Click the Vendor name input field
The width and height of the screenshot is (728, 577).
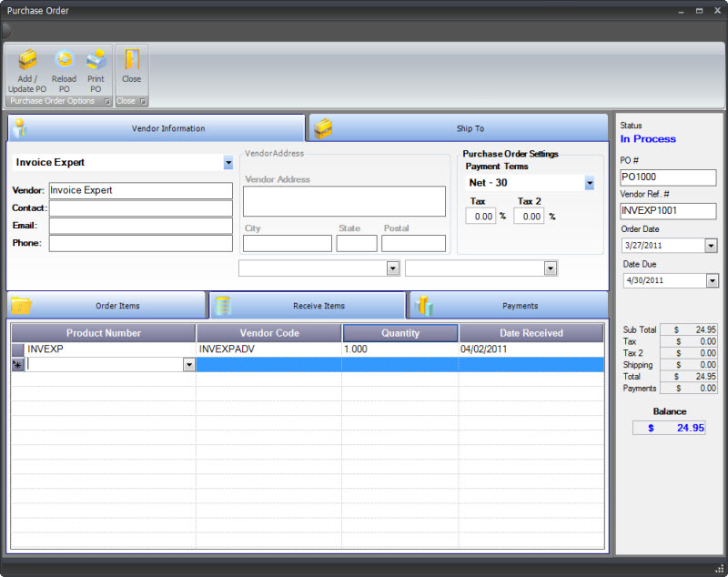(141, 190)
